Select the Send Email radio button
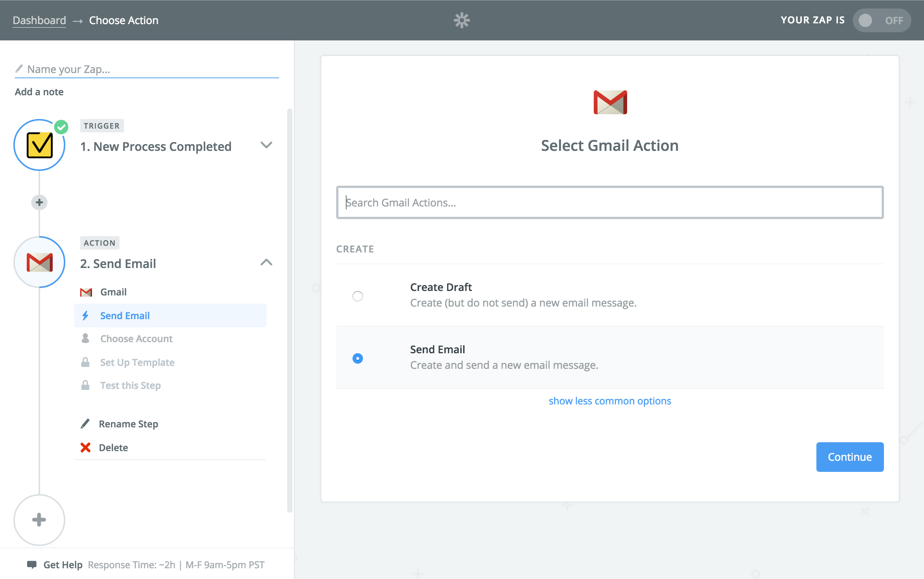924x579 pixels. (x=357, y=358)
